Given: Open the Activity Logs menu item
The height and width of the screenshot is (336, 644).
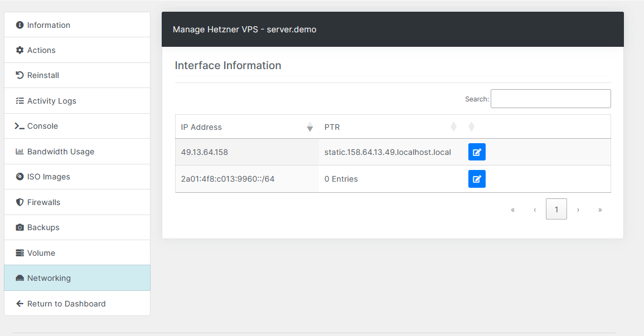Looking at the screenshot, I should tap(51, 101).
